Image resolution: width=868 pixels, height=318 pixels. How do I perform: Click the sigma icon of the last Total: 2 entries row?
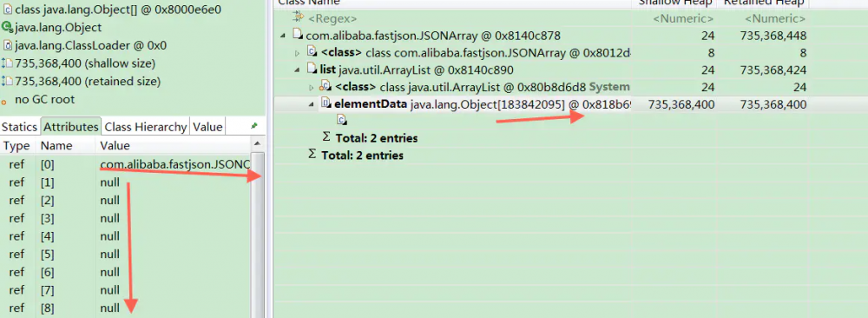pyautogui.click(x=312, y=155)
